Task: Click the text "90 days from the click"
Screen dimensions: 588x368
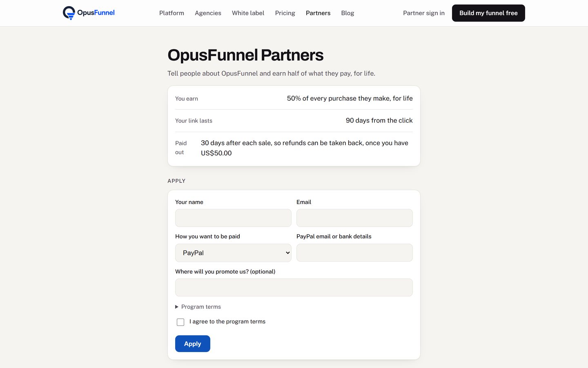Action: [x=379, y=120]
